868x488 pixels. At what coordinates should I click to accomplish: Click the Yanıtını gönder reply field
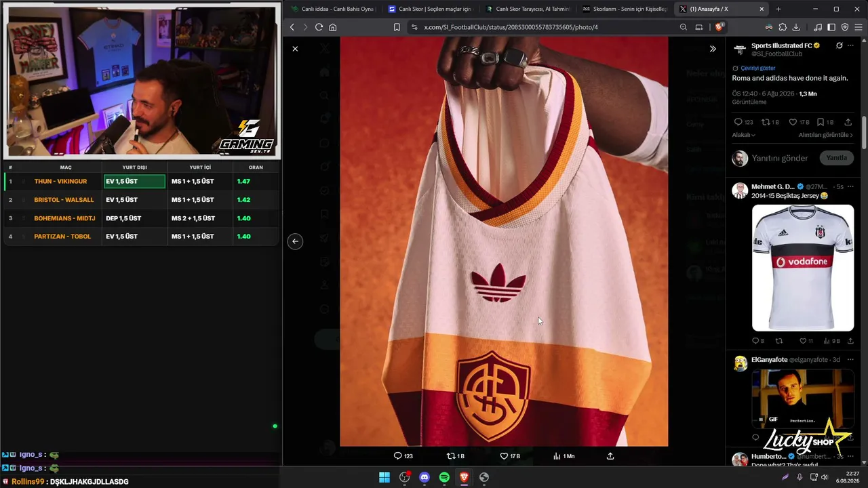click(780, 158)
